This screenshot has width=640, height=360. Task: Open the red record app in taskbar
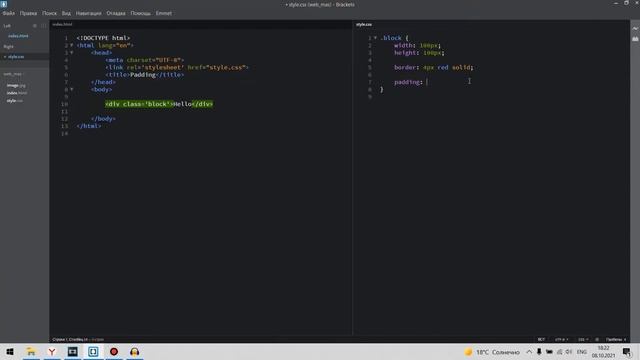[x=114, y=352]
